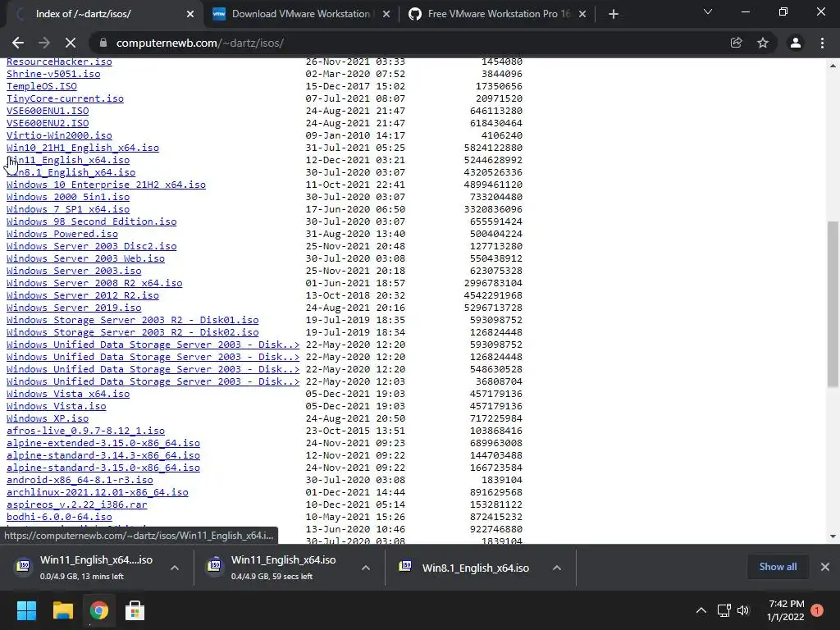Close the Download VMware Workstation tab

(386, 14)
